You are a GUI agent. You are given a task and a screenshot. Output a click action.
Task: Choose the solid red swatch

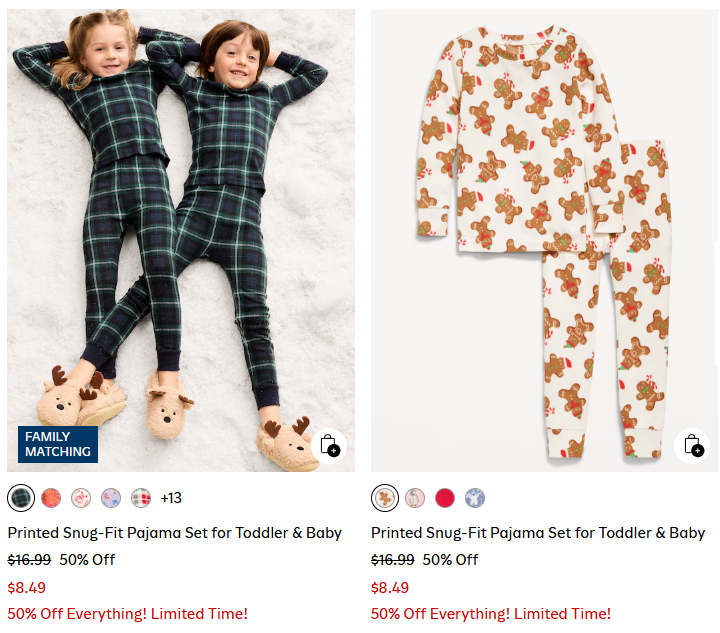(x=445, y=497)
